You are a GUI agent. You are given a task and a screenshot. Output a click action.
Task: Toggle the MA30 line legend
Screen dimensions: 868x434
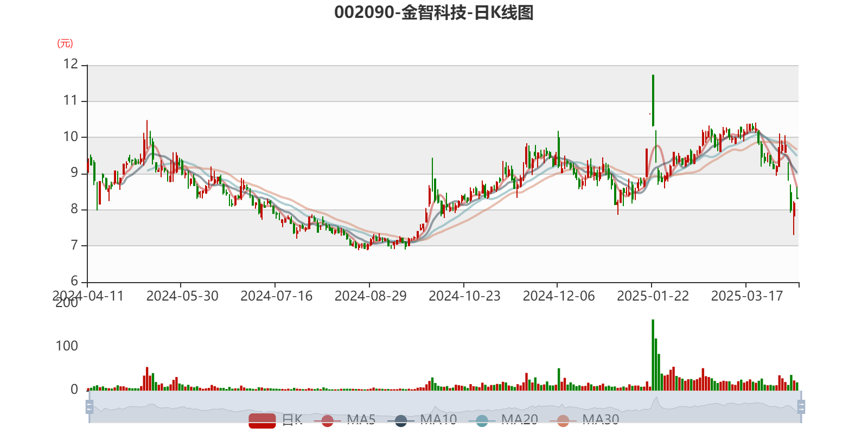coord(584,420)
